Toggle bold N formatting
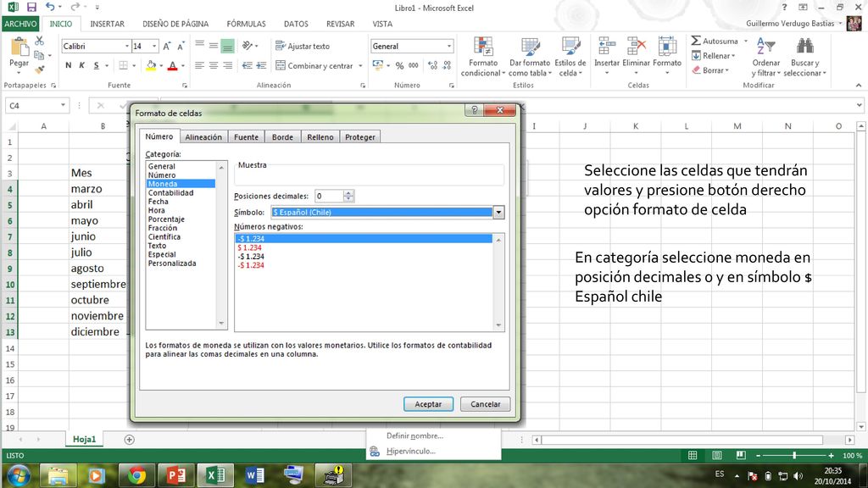This screenshot has height=488, width=868. 68,65
